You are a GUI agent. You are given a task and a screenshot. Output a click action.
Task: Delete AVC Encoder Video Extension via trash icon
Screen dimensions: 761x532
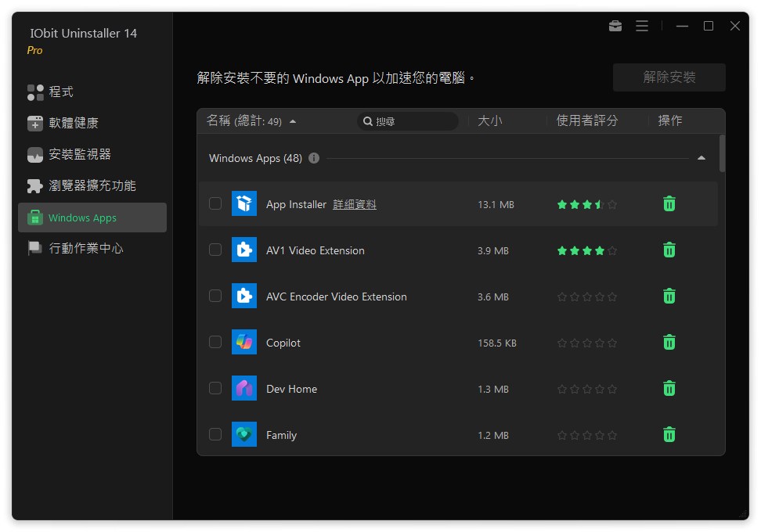click(x=669, y=297)
